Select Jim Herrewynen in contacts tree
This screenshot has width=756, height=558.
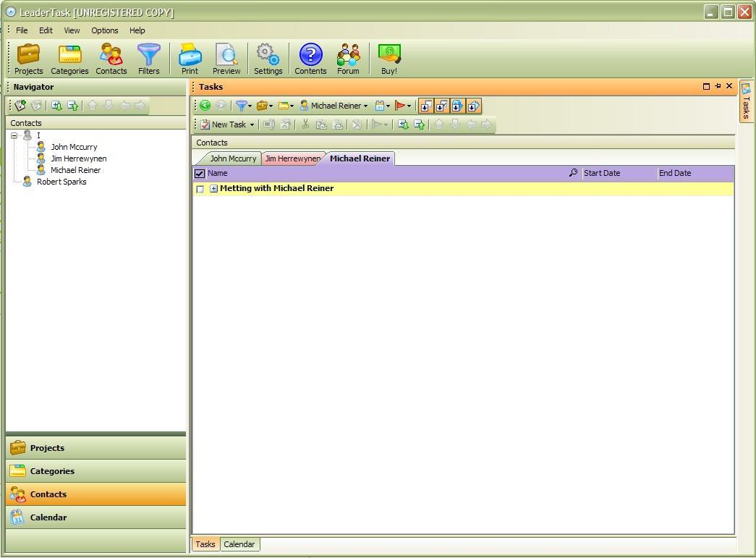[79, 158]
